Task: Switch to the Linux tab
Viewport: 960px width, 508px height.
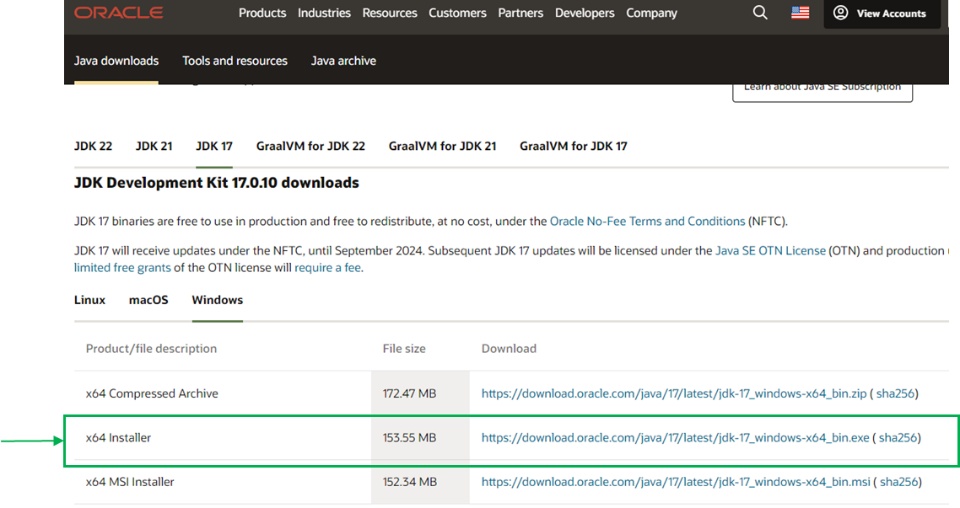Action: 89,300
